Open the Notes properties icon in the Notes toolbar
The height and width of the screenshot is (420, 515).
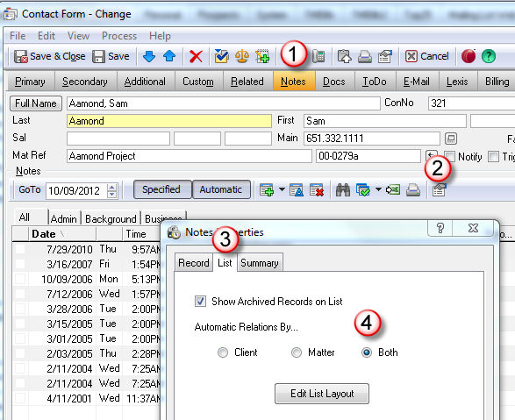coord(440,190)
